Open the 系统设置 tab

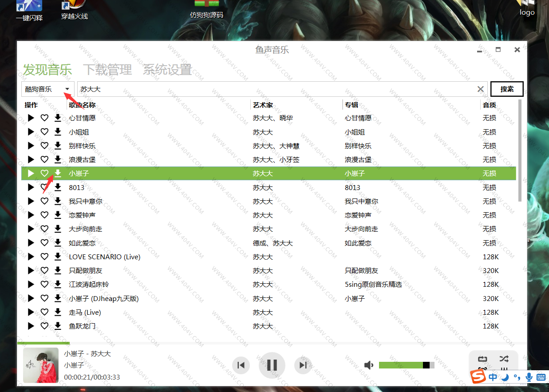point(167,70)
